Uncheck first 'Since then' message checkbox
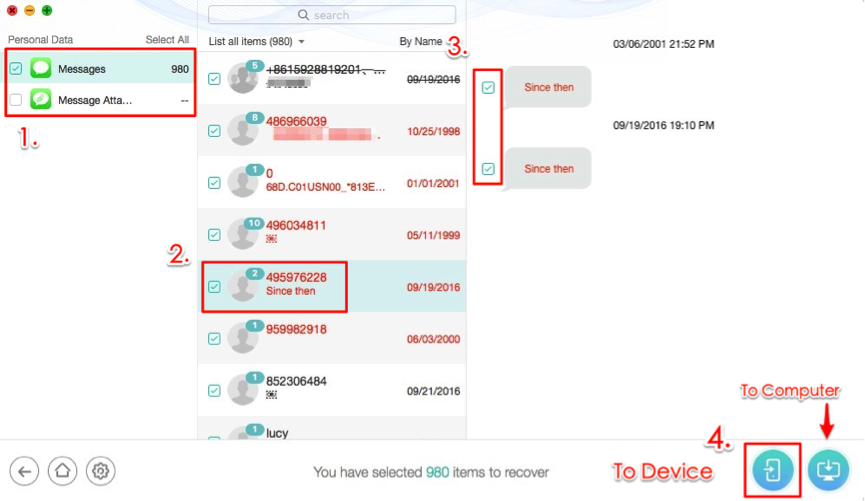865x501 pixels. click(488, 88)
